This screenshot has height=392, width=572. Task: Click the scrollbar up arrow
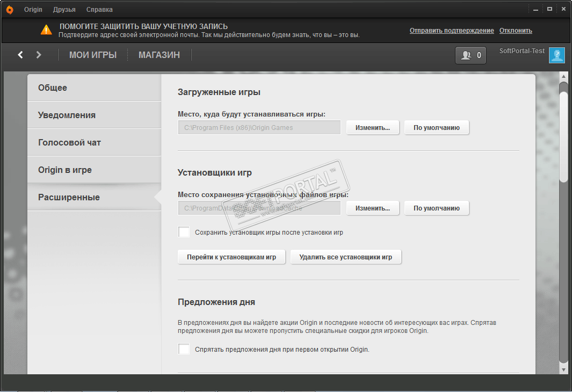tap(563, 76)
